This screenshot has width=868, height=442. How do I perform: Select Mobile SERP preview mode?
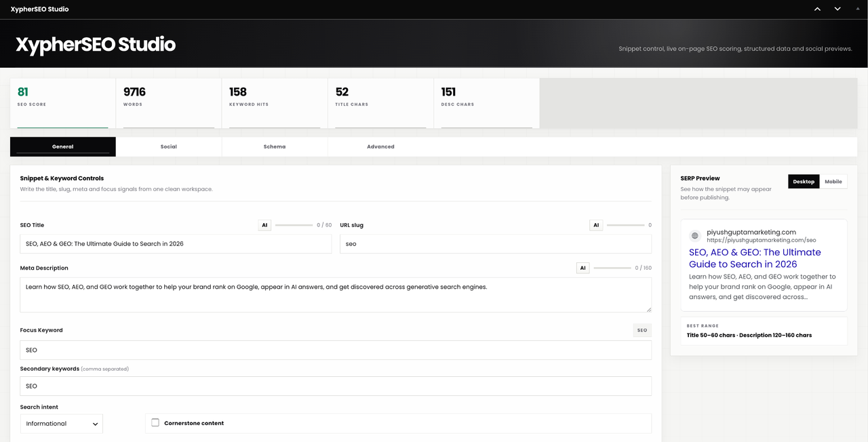(x=833, y=182)
